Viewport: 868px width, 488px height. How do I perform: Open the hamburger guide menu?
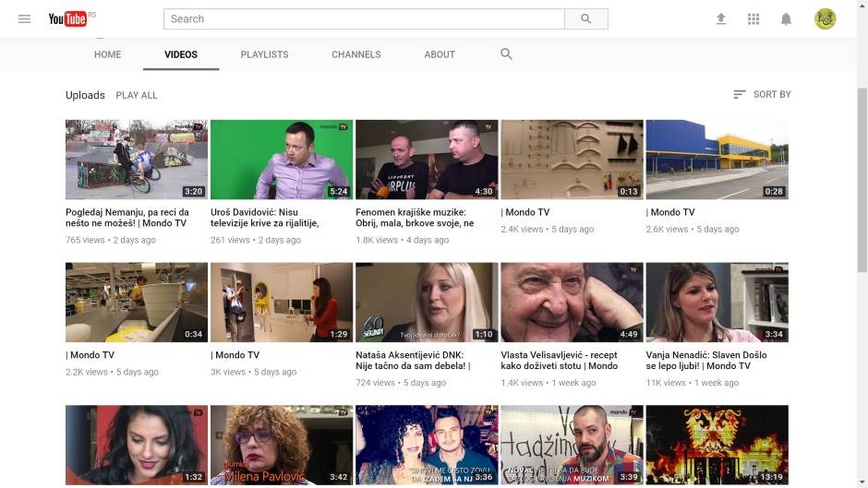point(25,19)
